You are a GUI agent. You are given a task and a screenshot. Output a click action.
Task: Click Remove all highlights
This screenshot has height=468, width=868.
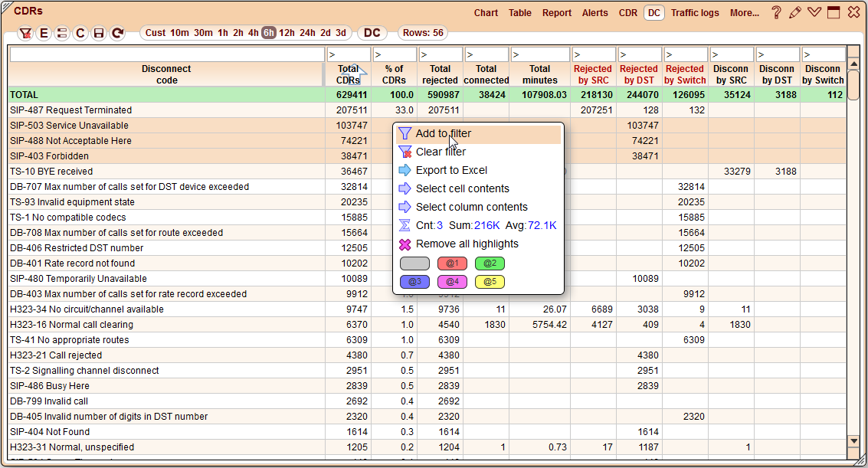[467, 244]
